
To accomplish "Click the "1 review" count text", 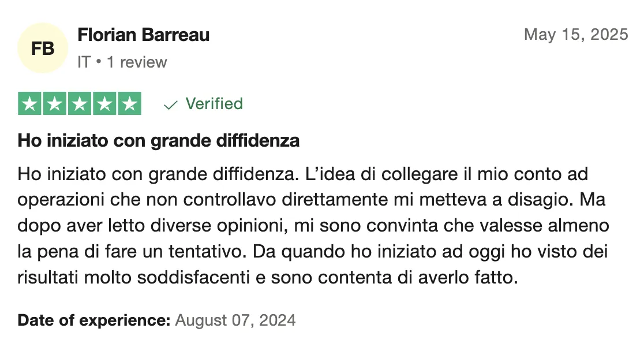I will (x=137, y=62).
